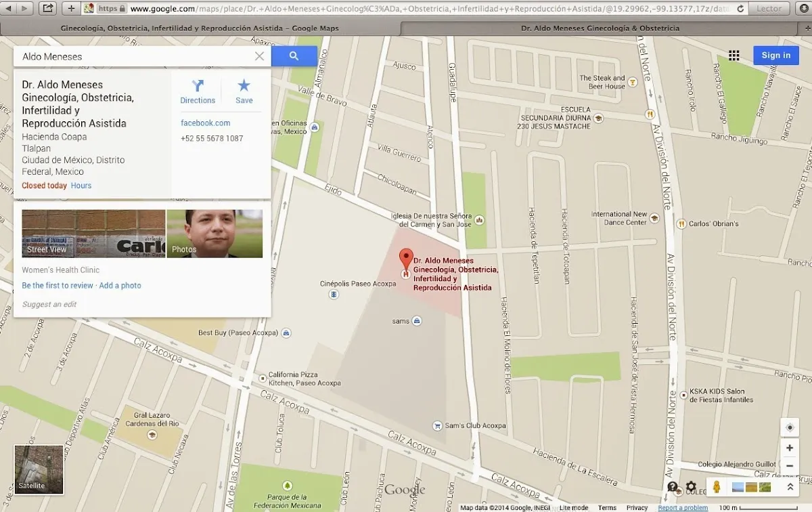Click the Hours link
812x512 pixels.
click(x=81, y=186)
